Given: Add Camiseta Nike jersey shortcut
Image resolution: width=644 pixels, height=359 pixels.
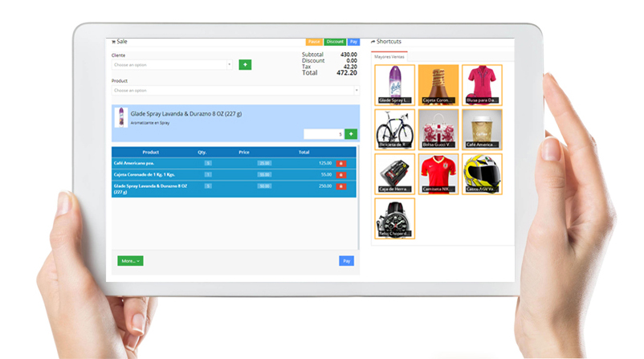Looking at the screenshot, I should click(438, 173).
